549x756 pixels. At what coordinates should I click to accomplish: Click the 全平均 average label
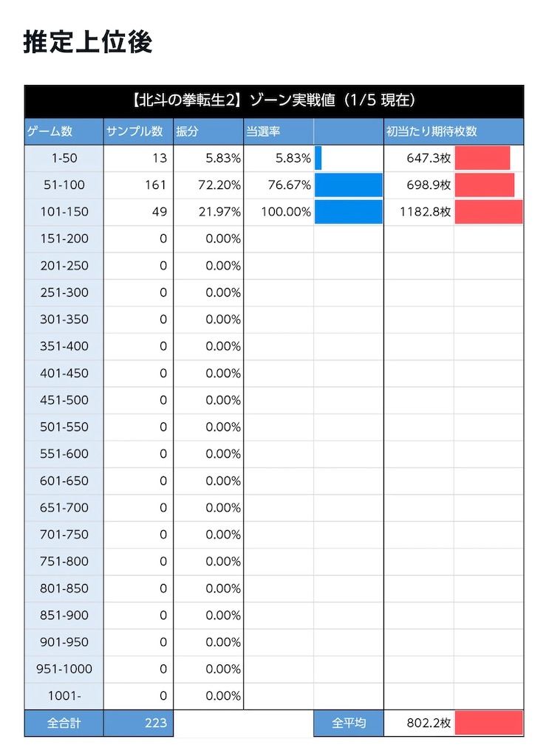[x=348, y=724]
